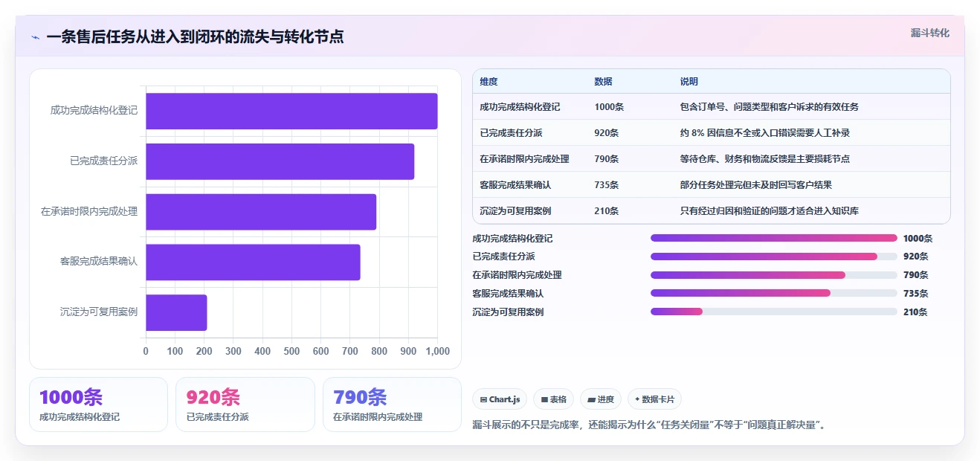Click the 1000条 progress bar
Screen dimensions: 980x461
pyautogui.click(x=774, y=238)
